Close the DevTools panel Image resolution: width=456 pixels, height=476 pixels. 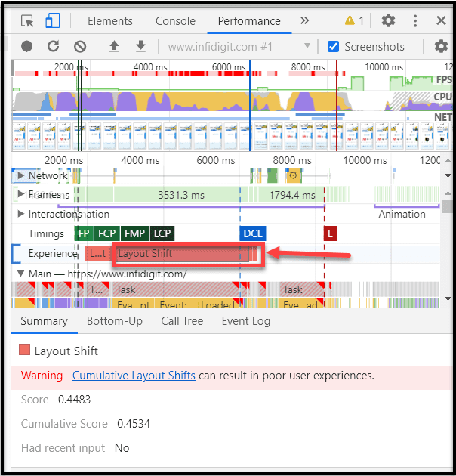pos(441,20)
